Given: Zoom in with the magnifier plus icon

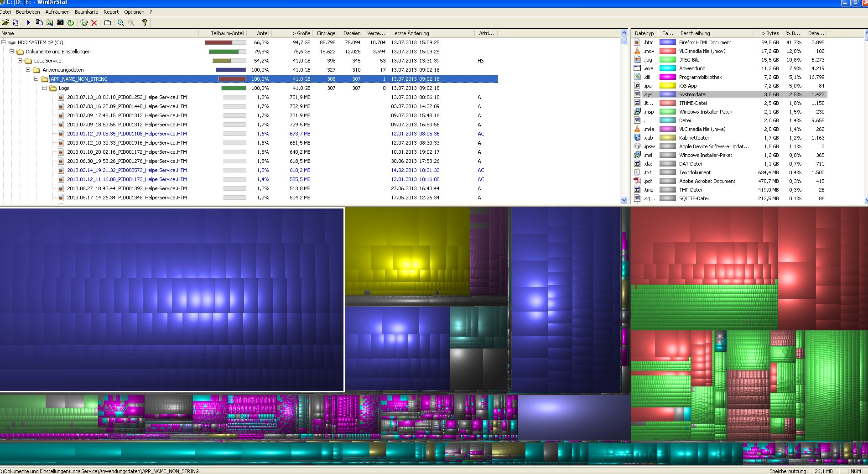Looking at the screenshot, I should click(x=121, y=22).
